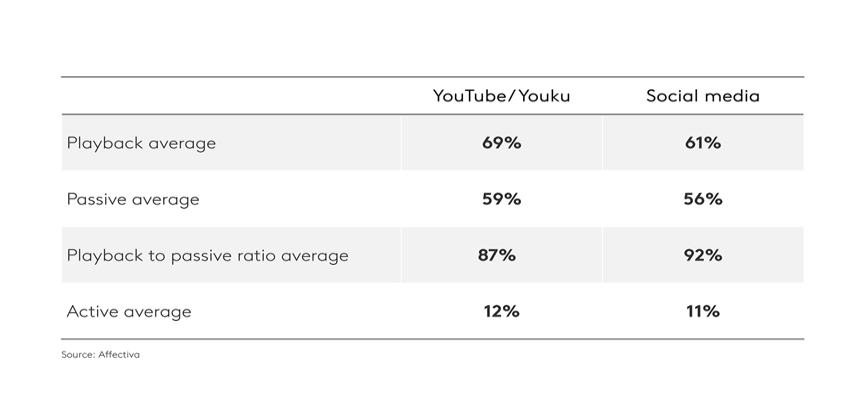The image size is (863, 393).
Task: Click the 12% active average value
Action: point(501,312)
